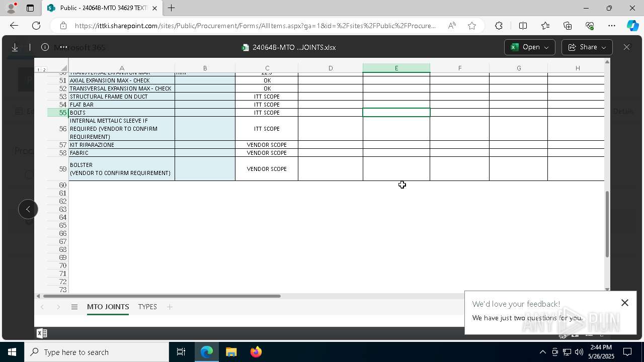The width and height of the screenshot is (644, 362).
Task: Dismiss the feedback popup
Action: coord(625,303)
